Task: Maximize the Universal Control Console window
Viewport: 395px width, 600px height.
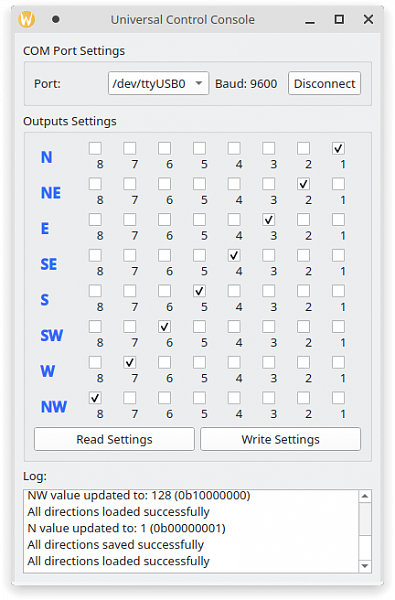Action: [x=339, y=19]
